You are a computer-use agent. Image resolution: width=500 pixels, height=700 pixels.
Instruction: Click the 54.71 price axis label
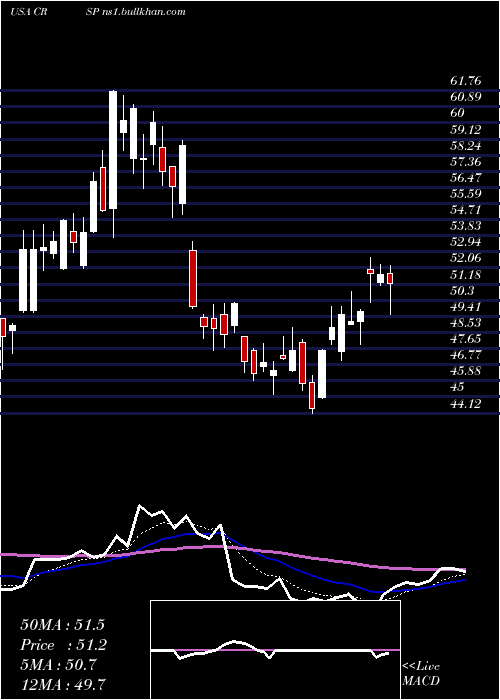466,210
